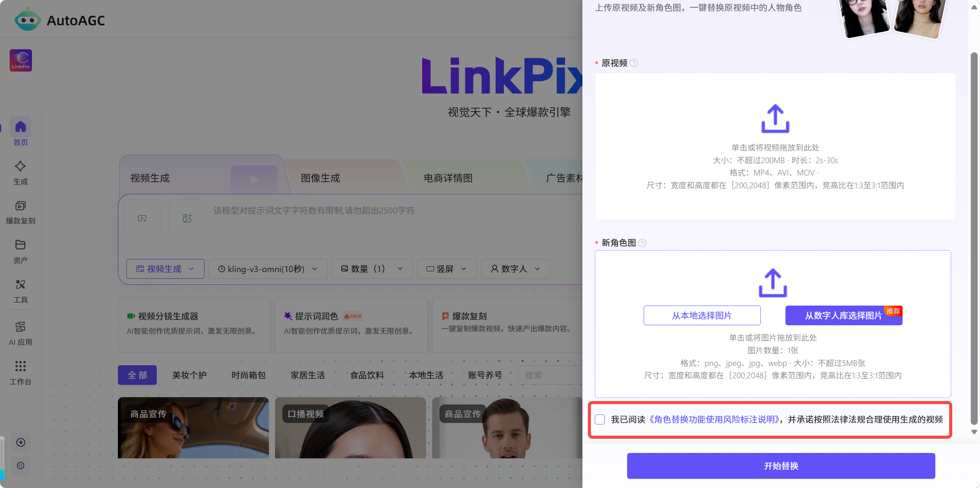The image size is (980, 488).
Task: Select the 食品饮料 category filter
Action: point(367,375)
